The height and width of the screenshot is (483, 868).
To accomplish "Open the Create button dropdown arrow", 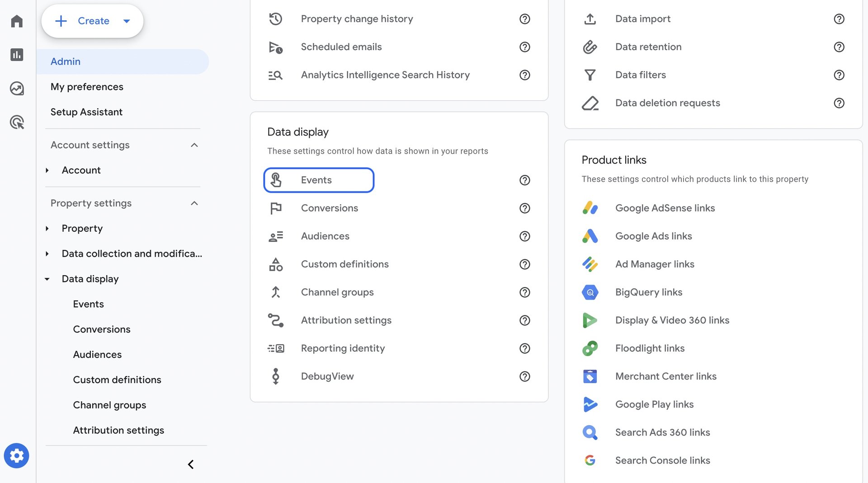I will (x=127, y=21).
